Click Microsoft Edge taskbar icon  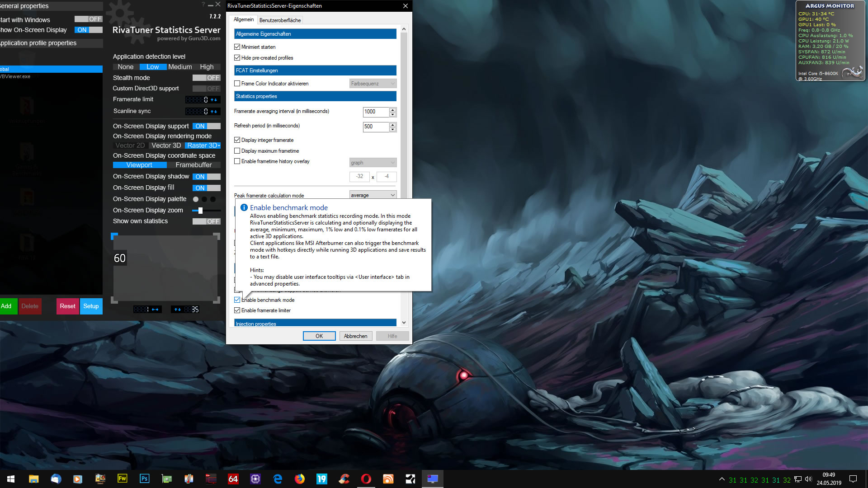click(x=278, y=479)
